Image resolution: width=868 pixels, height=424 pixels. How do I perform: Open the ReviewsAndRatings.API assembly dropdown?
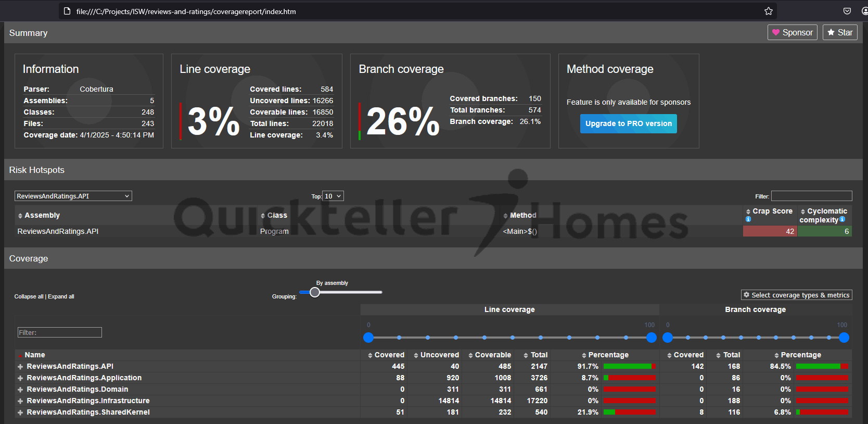click(73, 196)
